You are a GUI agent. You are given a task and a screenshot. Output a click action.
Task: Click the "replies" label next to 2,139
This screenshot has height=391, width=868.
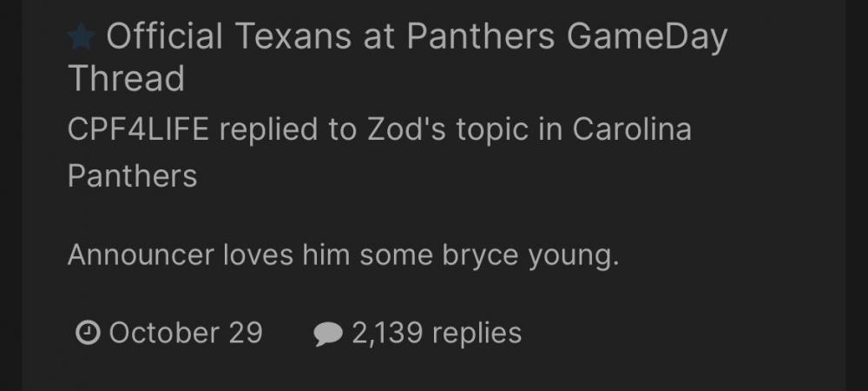pyautogui.click(x=477, y=333)
